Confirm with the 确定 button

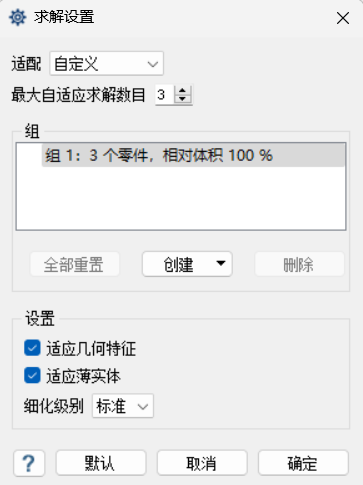[303, 463]
